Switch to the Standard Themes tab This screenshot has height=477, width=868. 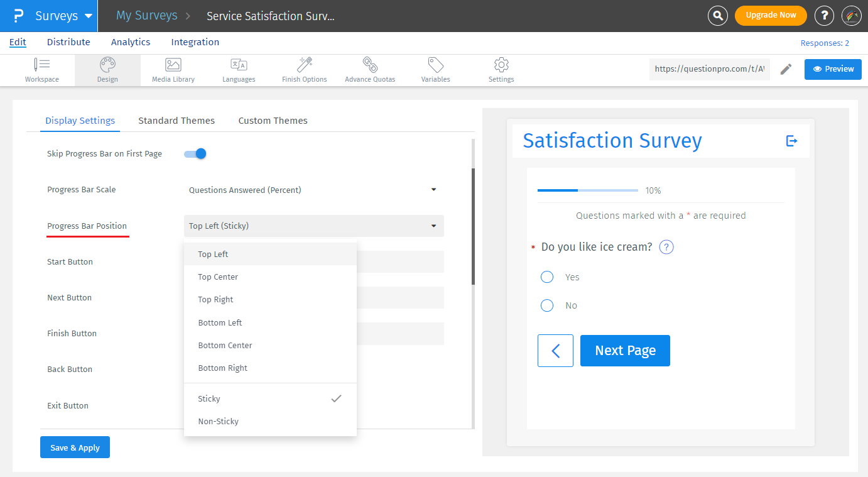176,121
